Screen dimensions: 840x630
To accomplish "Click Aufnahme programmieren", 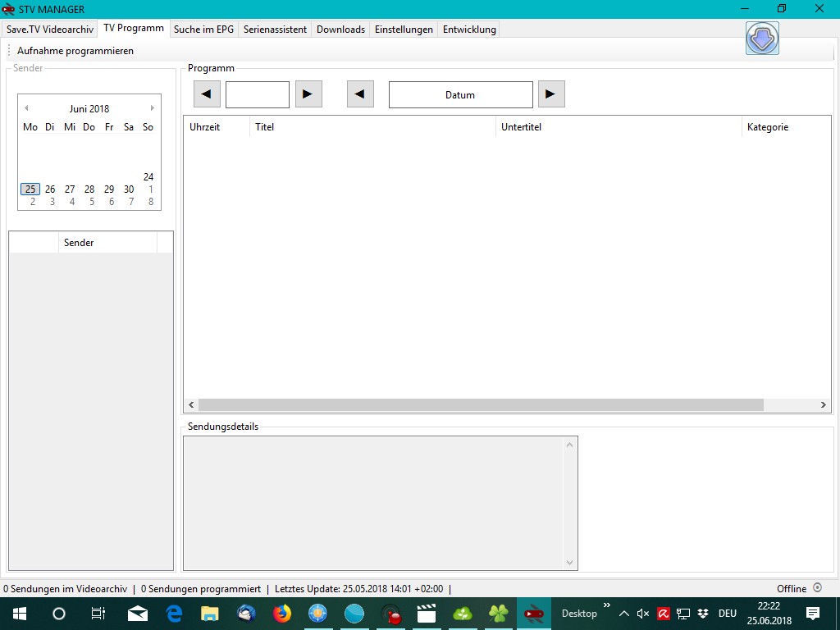I will click(x=75, y=51).
